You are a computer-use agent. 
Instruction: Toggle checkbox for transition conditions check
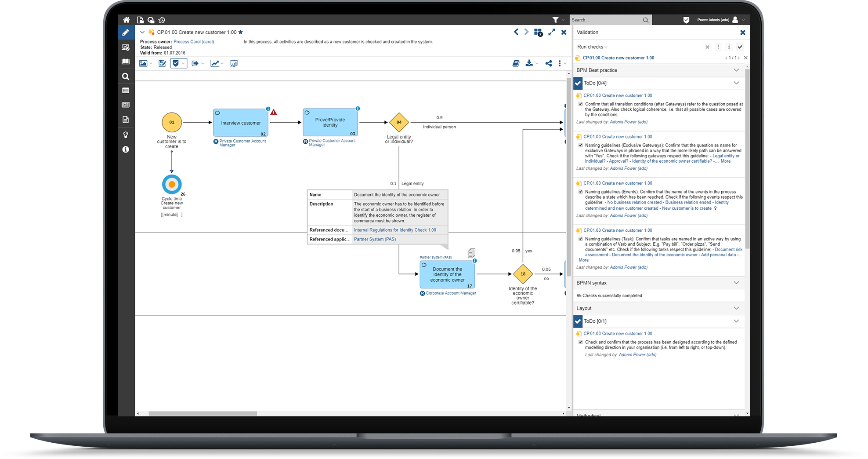point(580,104)
